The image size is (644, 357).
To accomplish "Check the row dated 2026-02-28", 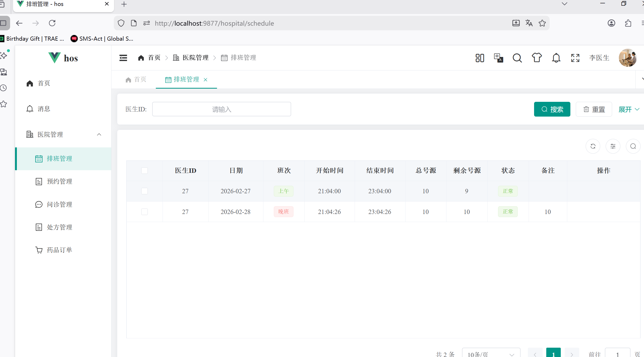I will click(x=144, y=212).
